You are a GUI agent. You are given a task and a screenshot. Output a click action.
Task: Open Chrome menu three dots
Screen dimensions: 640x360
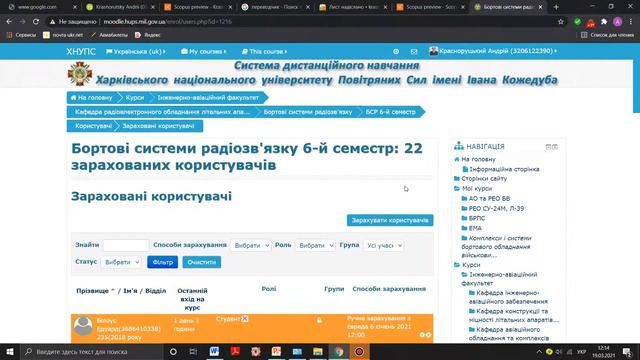coord(631,22)
